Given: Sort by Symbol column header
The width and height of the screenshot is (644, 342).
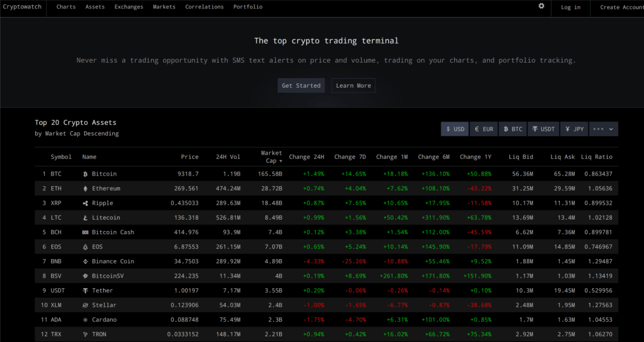Looking at the screenshot, I should [61, 157].
